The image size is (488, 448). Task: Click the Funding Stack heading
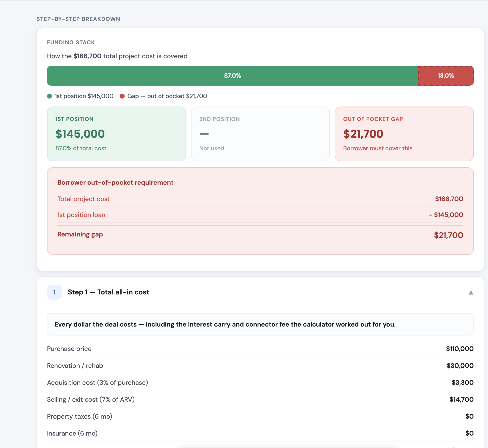71,42
